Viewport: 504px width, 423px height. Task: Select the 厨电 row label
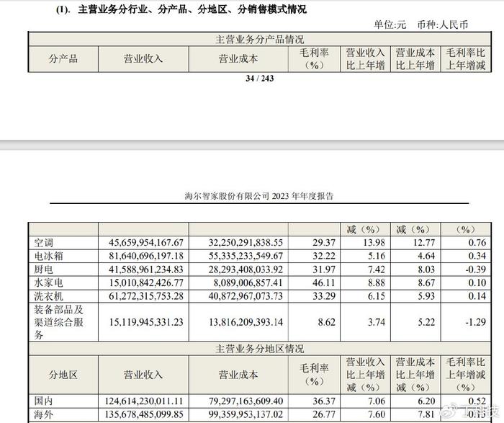tap(44, 270)
